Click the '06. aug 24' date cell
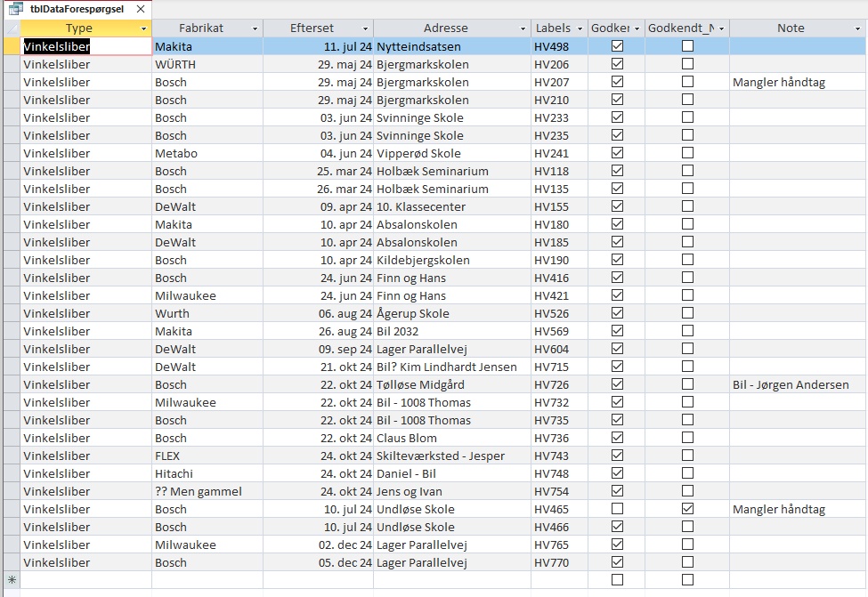 pos(319,313)
